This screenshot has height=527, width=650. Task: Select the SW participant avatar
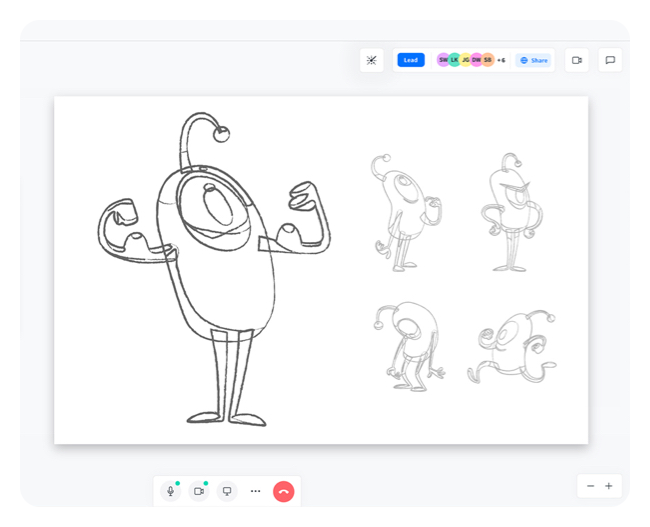(x=443, y=60)
